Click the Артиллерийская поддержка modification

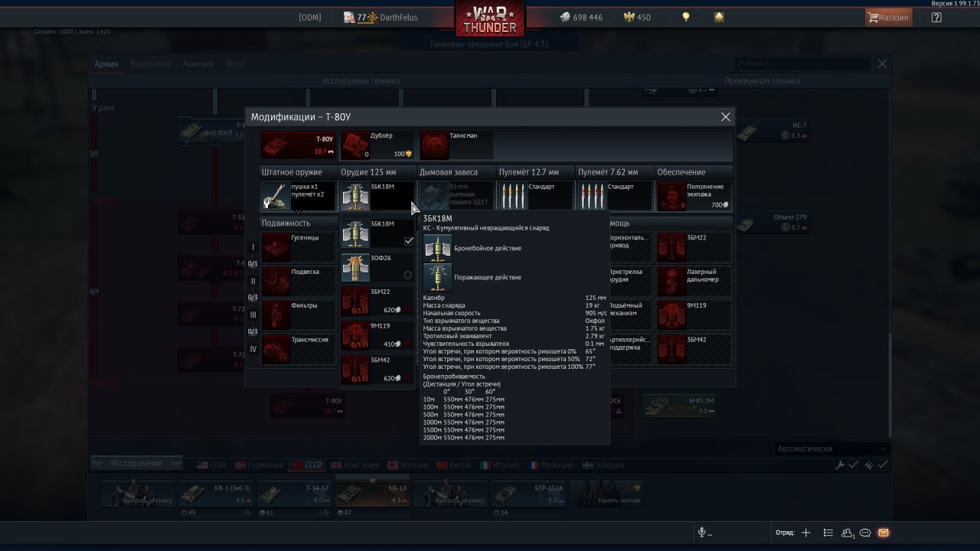632,348
